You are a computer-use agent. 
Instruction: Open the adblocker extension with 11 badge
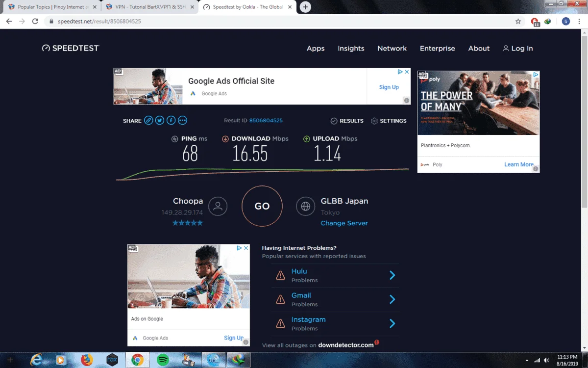point(535,22)
